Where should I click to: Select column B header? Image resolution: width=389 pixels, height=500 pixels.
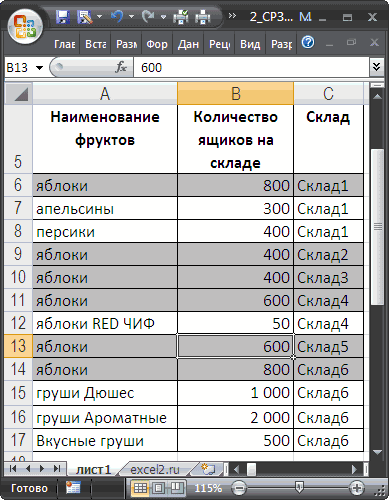pos(235,94)
